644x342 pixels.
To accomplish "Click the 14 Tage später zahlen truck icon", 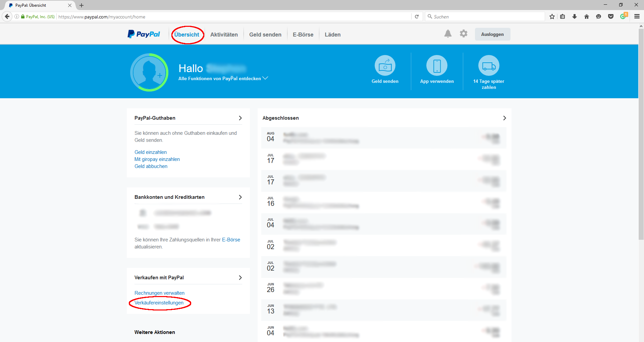I will coord(489,66).
